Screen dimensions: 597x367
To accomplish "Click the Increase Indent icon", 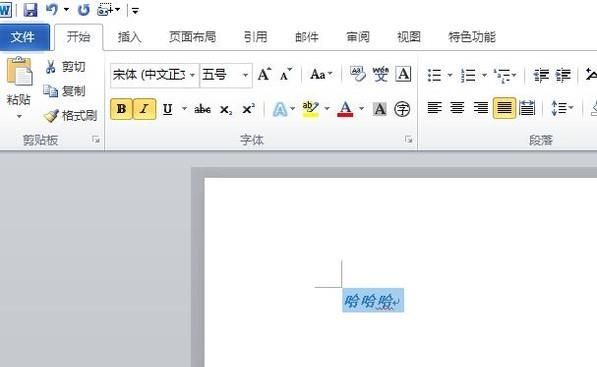I will (563, 75).
